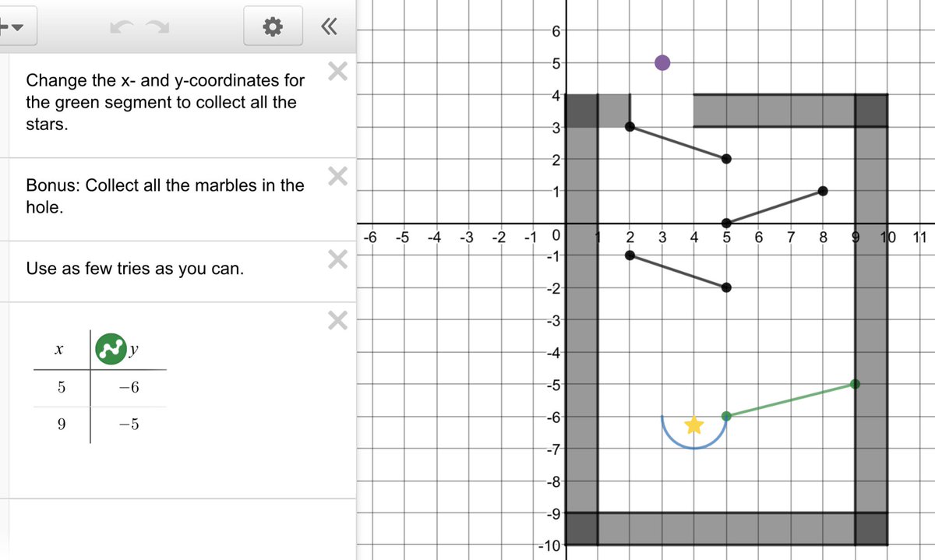
Task: Toggle the green table column style icon
Action: coord(111,348)
